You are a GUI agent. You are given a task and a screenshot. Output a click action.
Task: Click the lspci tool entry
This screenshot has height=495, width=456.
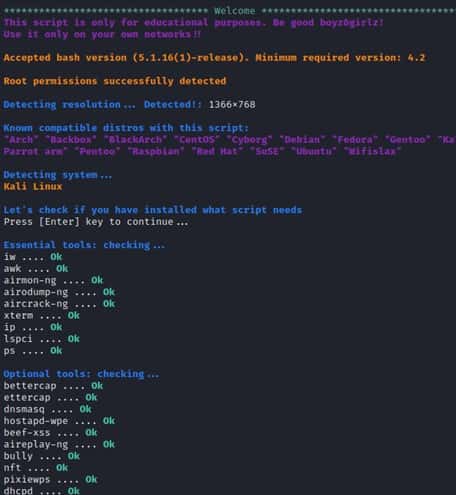pyautogui.click(x=18, y=339)
